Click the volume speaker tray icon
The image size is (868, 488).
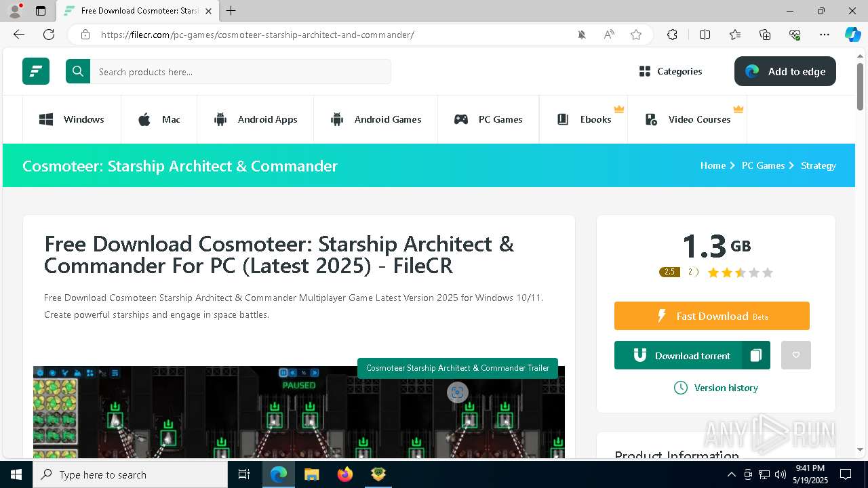point(781,474)
